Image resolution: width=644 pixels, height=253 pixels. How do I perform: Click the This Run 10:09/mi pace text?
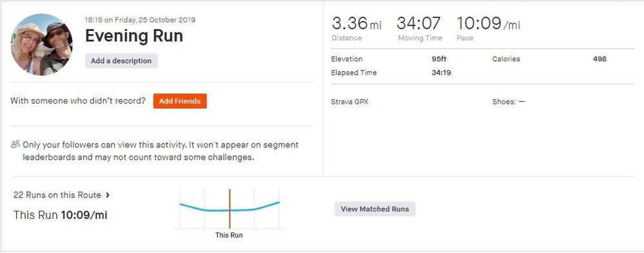coord(61,215)
